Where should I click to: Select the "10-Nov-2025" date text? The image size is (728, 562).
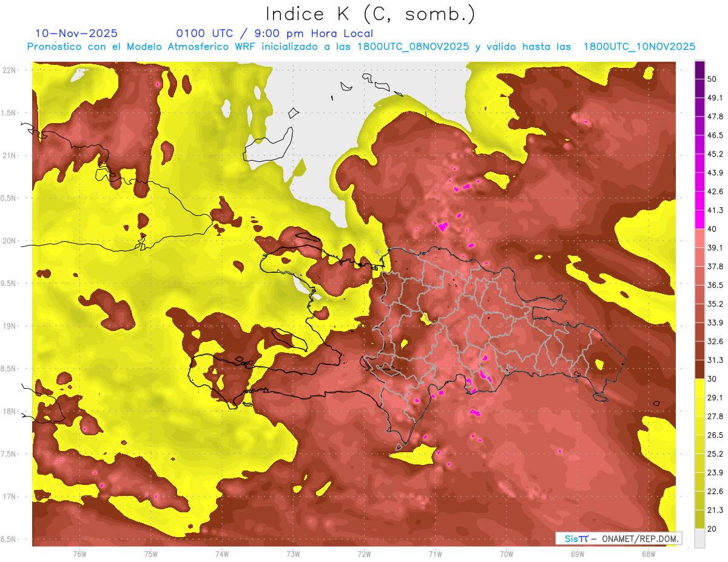(x=76, y=33)
